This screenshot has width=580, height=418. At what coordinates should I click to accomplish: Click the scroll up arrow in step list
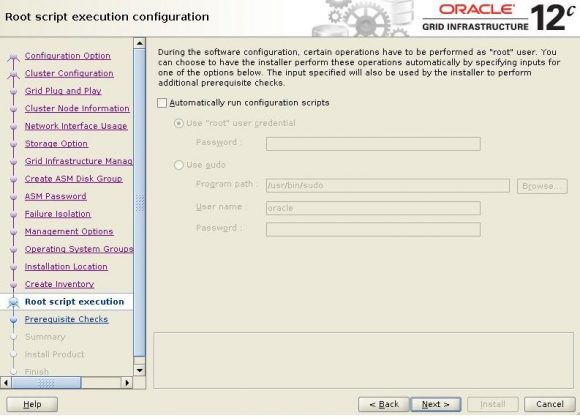[x=139, y=44]
